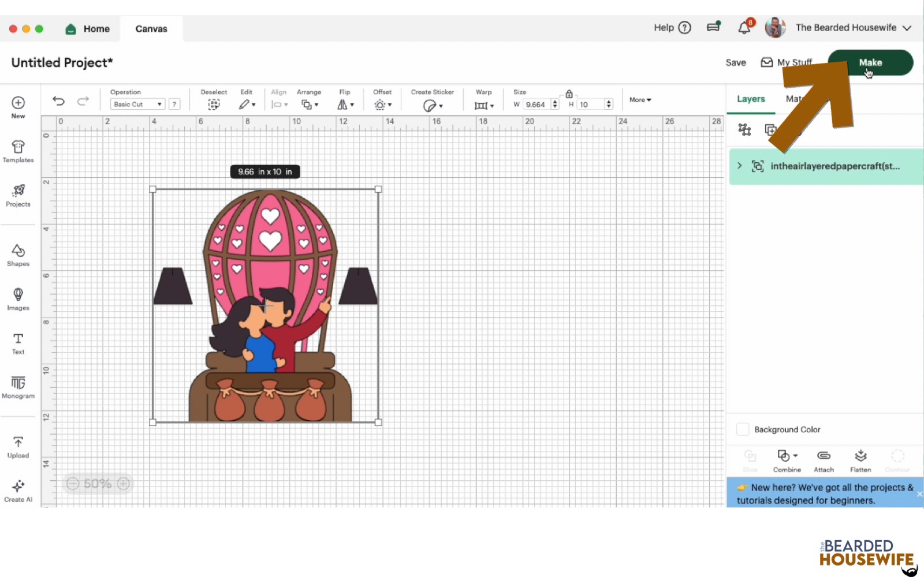
Task: Open the Shapes tool
Action: click(18, 255)
